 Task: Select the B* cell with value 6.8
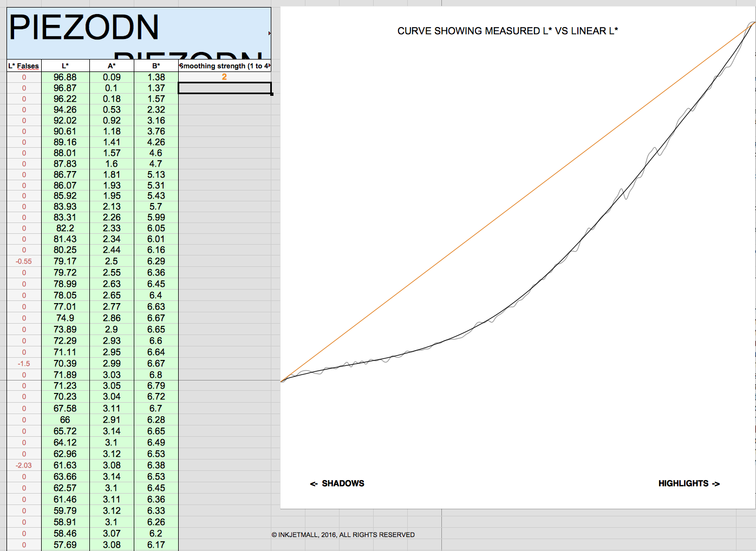point(156,375)
